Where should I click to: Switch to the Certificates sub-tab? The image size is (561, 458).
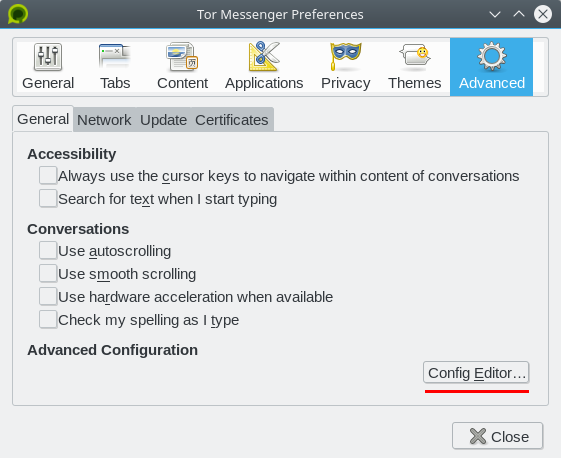click(232, 120)
